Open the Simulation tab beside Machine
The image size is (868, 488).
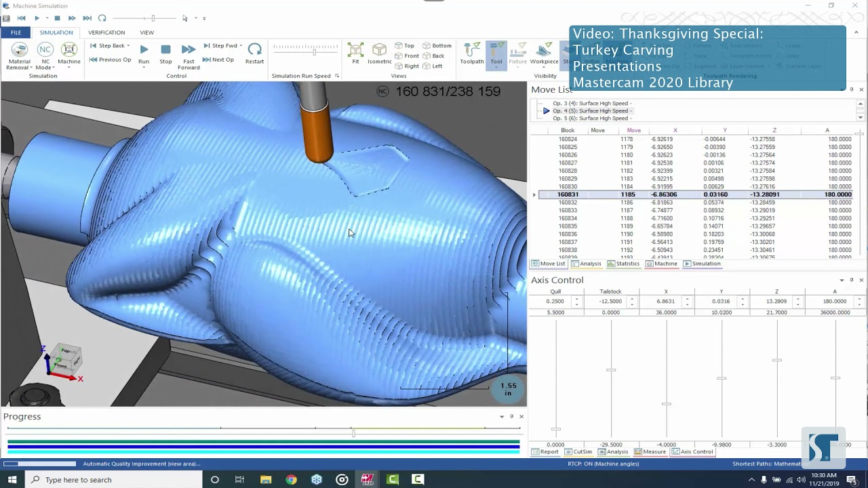pyautogui.click(x=702, y=264)
